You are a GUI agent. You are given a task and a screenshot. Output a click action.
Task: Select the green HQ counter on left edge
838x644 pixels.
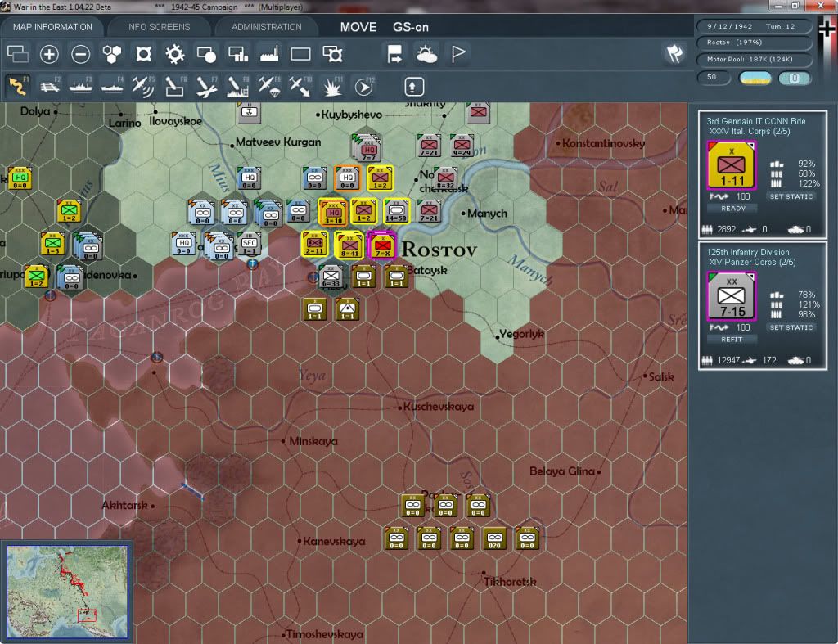(x=20, y=178)
